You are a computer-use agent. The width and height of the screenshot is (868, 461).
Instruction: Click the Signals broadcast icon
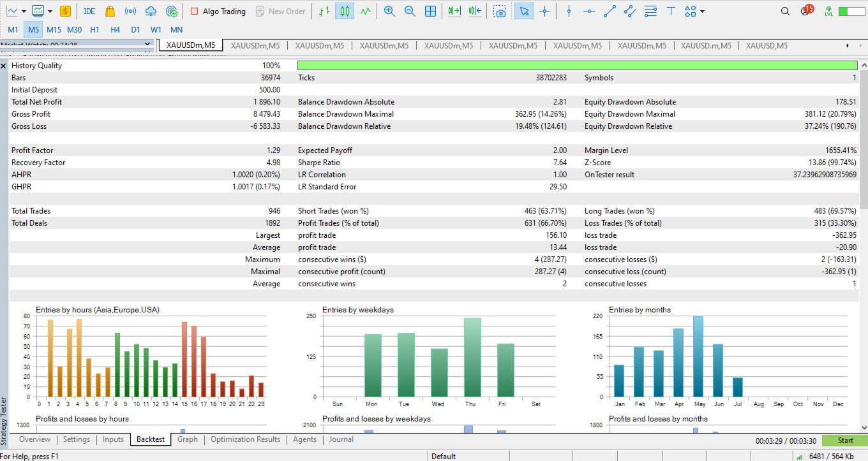[130, 11]
